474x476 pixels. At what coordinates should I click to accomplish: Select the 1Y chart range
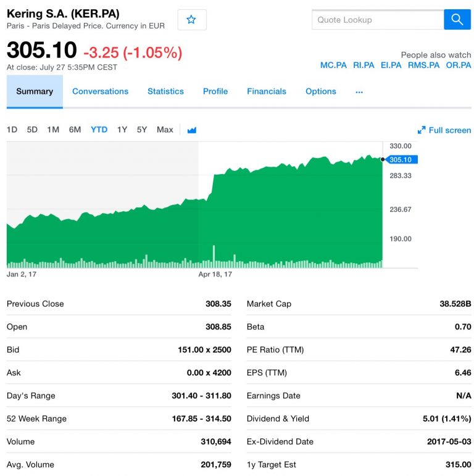coord(122,130)
